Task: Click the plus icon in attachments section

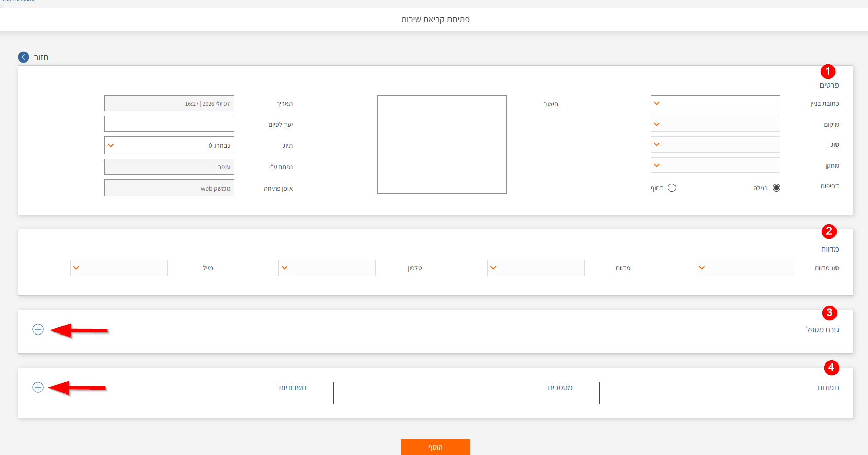Action: pos(38,387)
